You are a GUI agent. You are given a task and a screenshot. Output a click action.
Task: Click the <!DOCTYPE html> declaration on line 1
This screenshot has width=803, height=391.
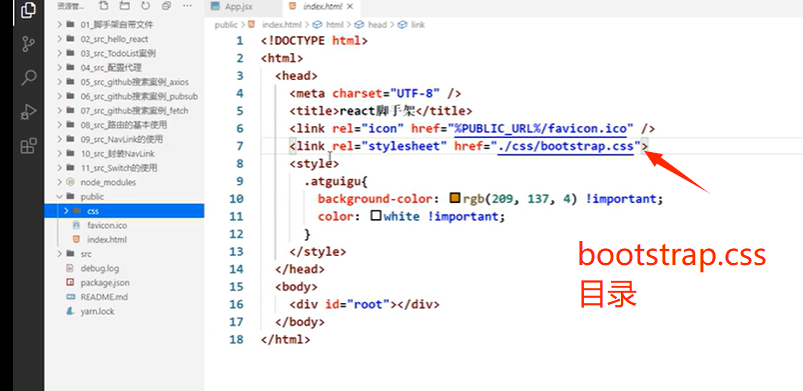(314, 40)
